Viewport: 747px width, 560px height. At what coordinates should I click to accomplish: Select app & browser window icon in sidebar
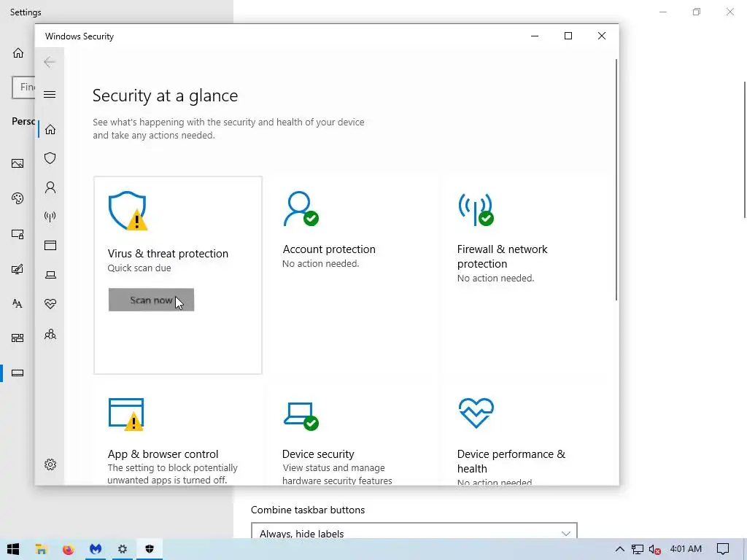[50, 245]
